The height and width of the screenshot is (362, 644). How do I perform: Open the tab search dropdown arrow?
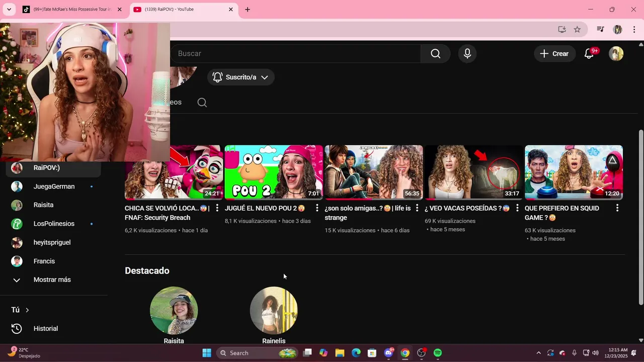9,10
